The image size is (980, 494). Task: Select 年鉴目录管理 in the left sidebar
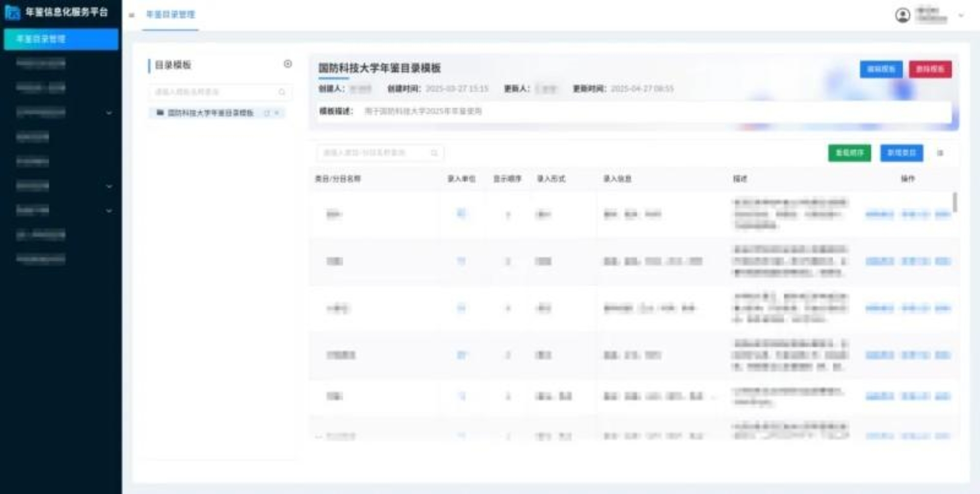pyautogui.click(x=61, y=39)
